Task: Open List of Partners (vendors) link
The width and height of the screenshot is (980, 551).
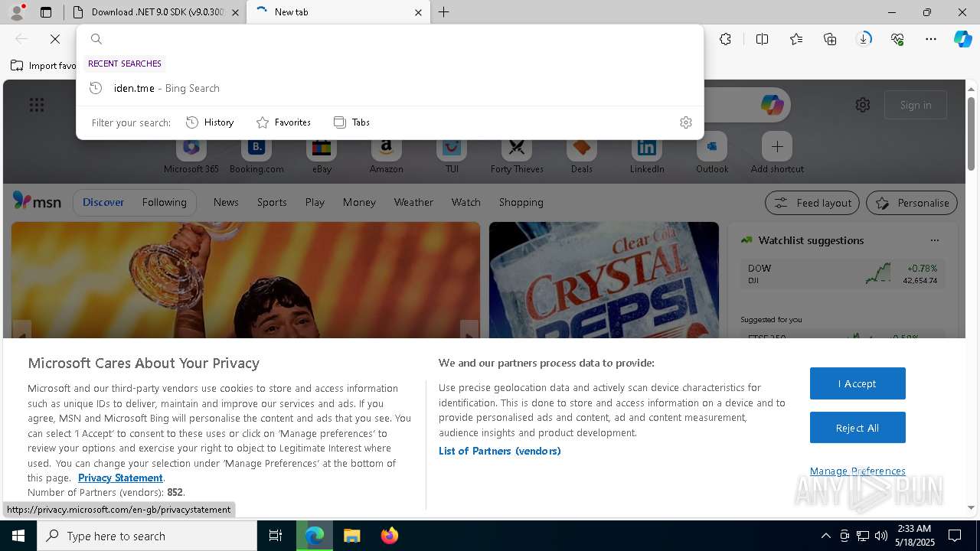Action: 500,451
